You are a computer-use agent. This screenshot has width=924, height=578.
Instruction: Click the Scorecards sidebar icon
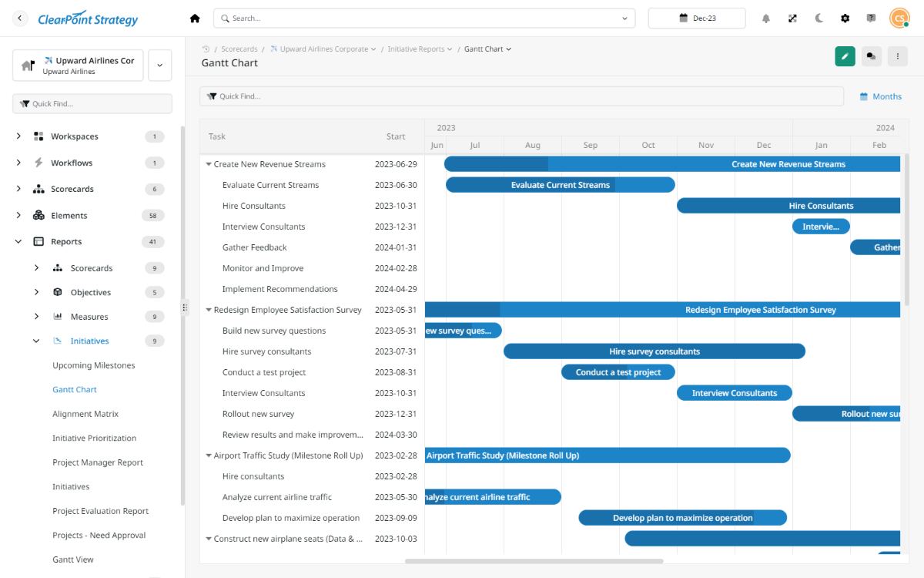click(38, 189)
